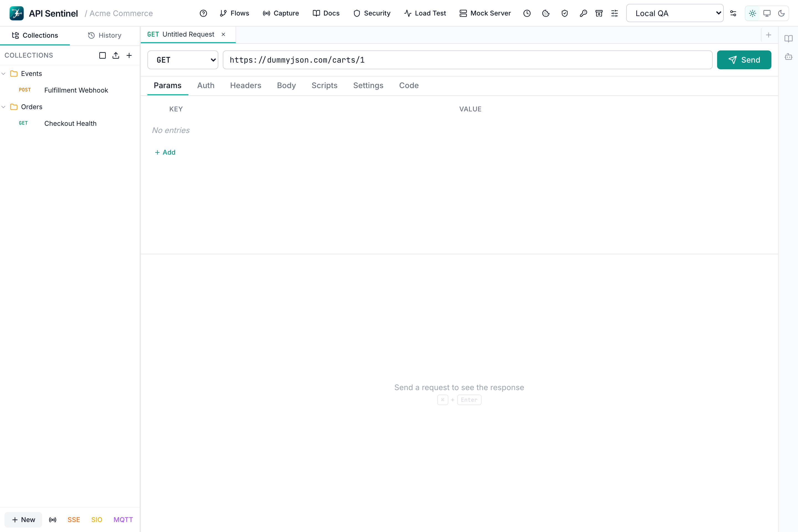Collapse the Events folder chevron
Screen dimensions: 798x532
(3, 74)
